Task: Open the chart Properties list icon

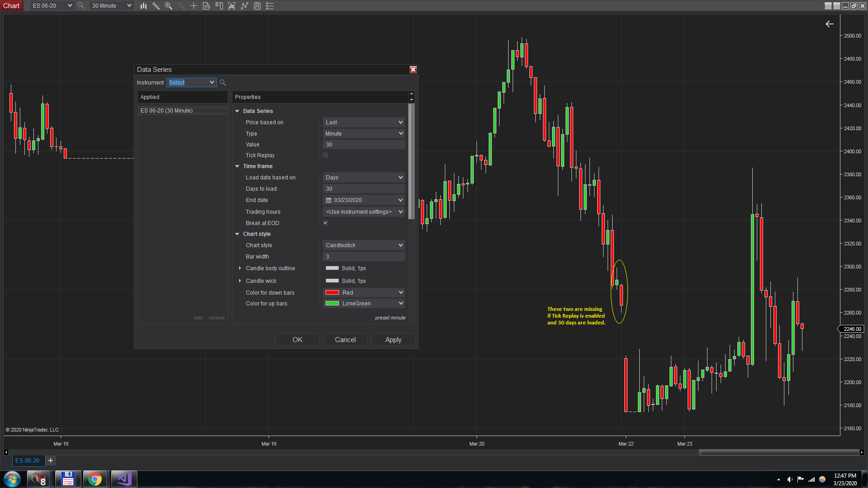Action: pyautogui.click(x=270, y=6)
